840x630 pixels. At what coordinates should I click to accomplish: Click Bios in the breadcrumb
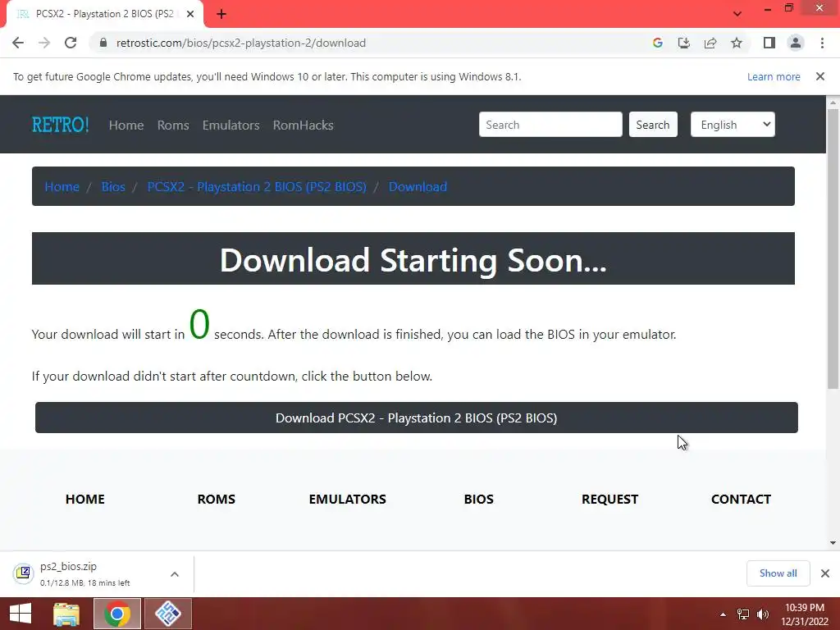pyautogui.click(x=113, y=186)
